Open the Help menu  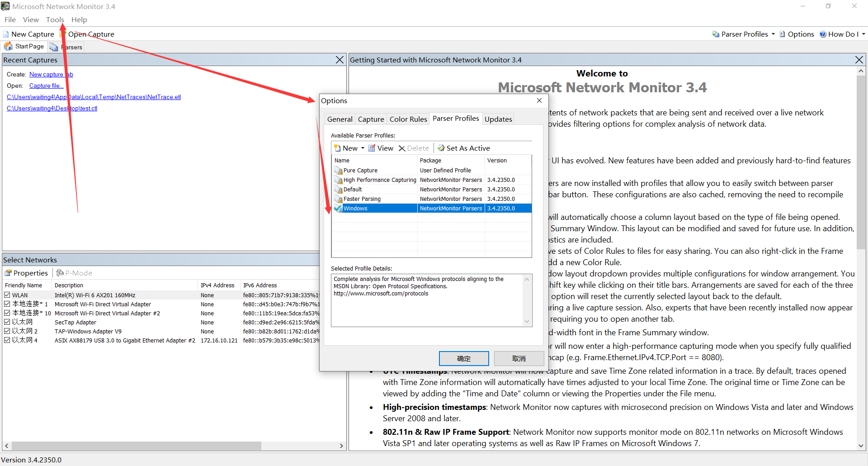click(x=79, y=20)
